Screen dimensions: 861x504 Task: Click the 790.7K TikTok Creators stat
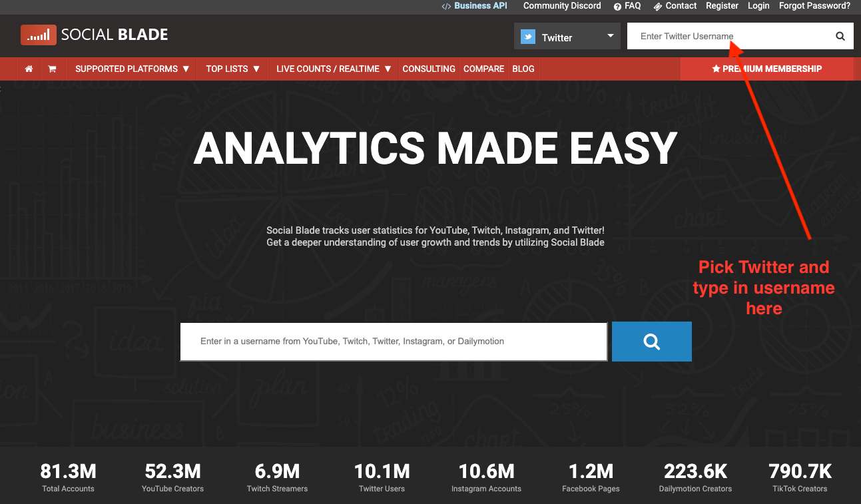click(x=800, y=477)
